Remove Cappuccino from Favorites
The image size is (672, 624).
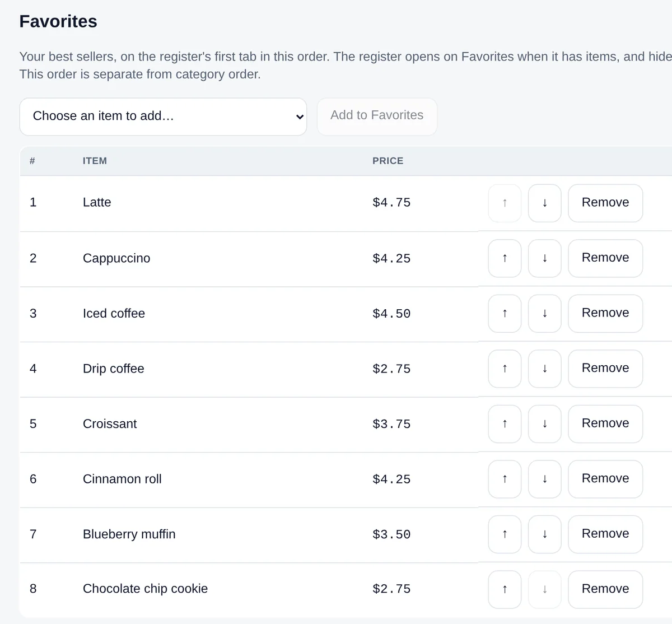coord(605,258)
